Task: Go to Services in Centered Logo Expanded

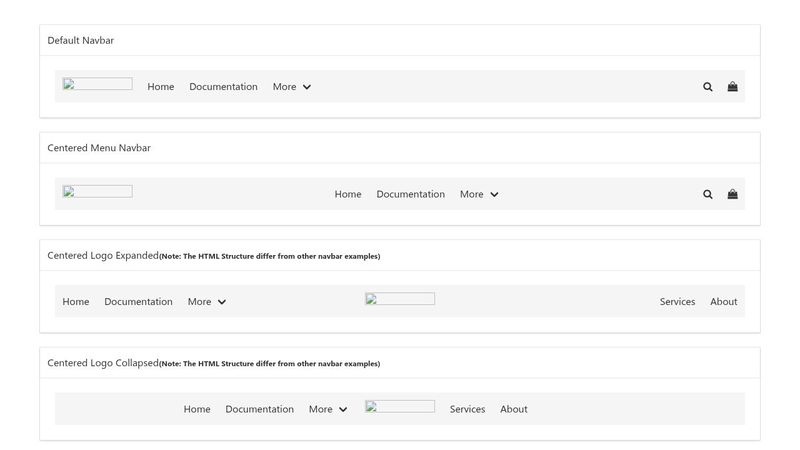Action: tap(677, 302)
